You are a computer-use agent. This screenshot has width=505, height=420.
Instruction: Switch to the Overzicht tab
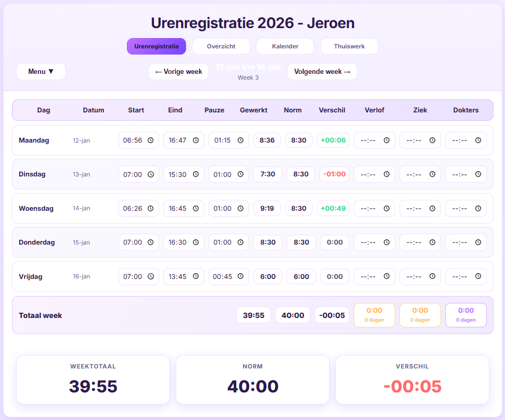[221, 46]
